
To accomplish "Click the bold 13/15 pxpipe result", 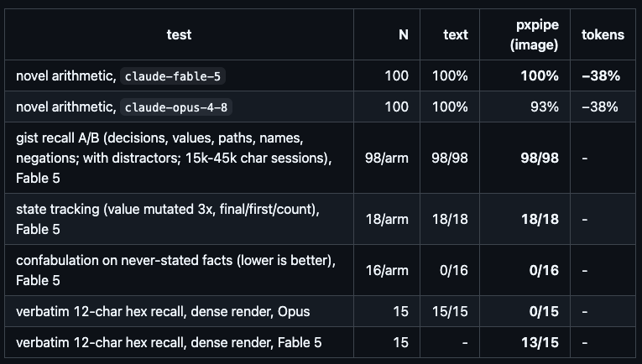I will pyautogui.click(x=540, y=342).
